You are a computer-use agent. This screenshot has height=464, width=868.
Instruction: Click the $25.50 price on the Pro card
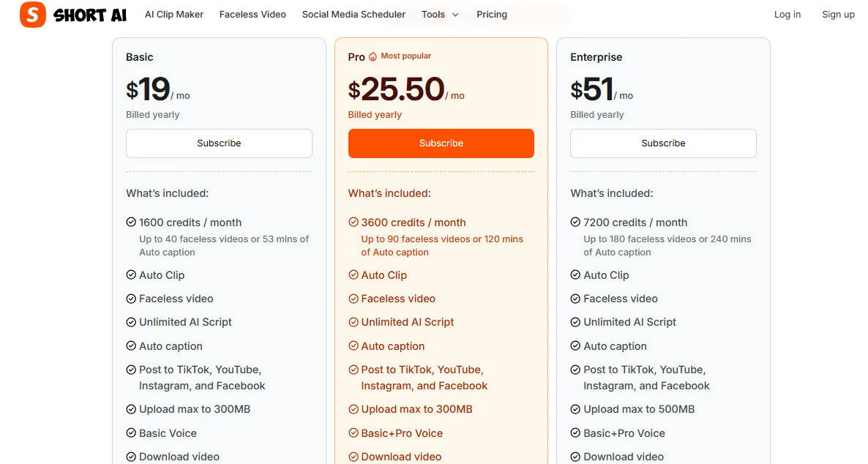click(395, 89)
